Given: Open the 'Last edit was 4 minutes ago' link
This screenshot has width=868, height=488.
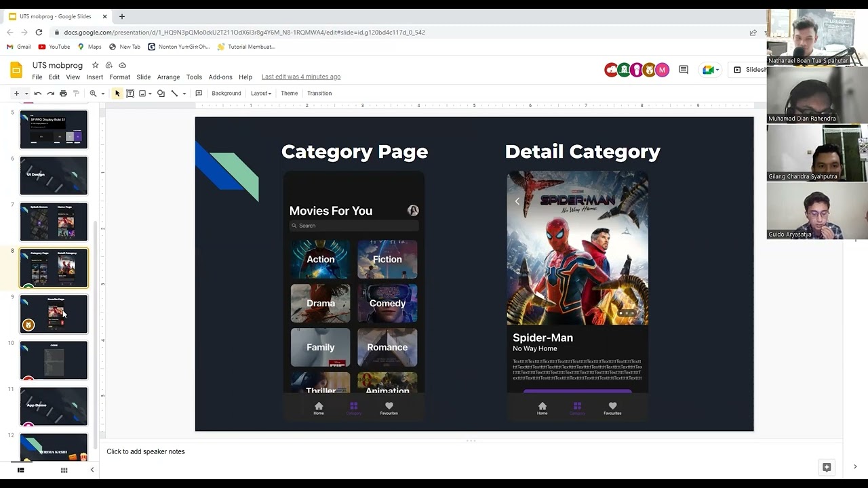Looking at the screenshot, I should pyautogui.click(x=301, y=77).
